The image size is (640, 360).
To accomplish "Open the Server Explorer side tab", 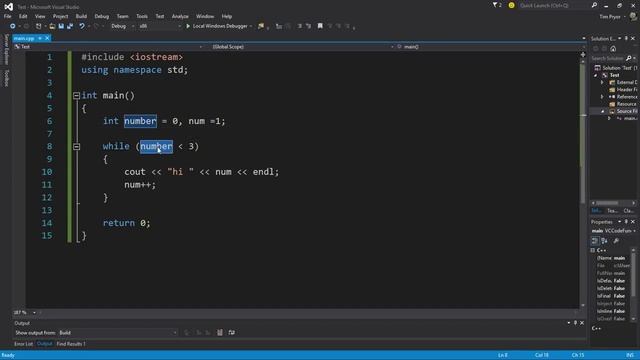I will point(6,49).
